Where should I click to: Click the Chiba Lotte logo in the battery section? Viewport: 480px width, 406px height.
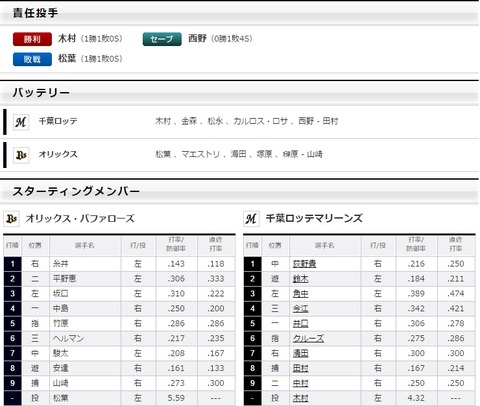coord(21,122)
